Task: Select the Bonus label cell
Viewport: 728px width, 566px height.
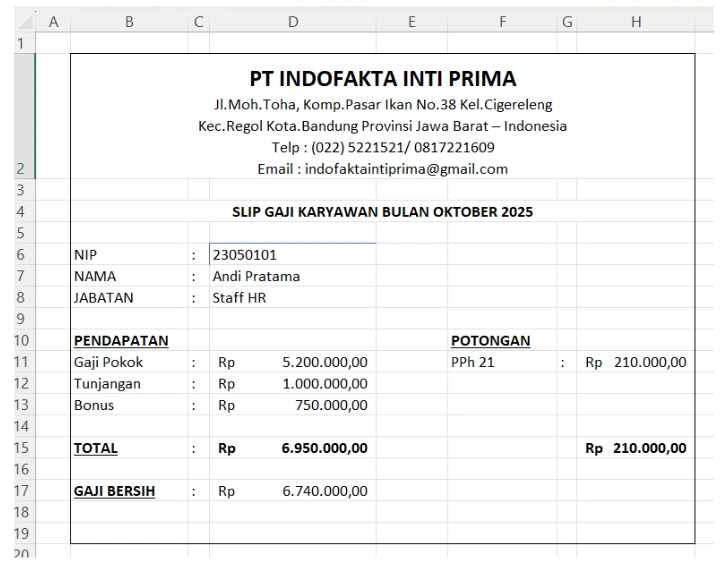Action: tap(129, 405)
